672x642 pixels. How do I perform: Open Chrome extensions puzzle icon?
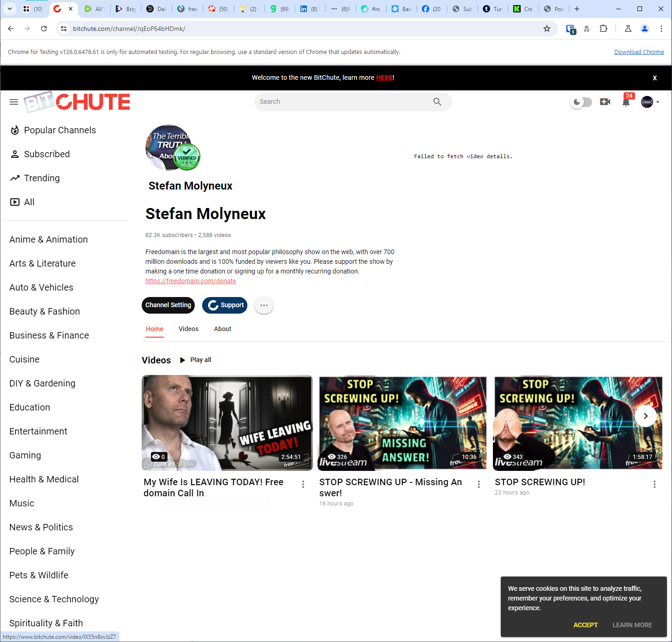pyautogui.click(x=603, y=29)
